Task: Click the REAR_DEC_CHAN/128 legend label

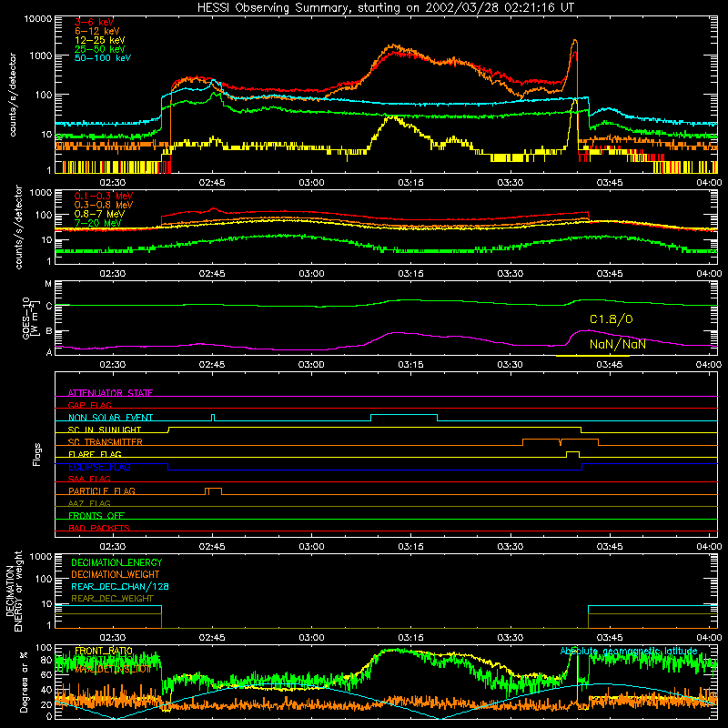Action: coord(120,587)
